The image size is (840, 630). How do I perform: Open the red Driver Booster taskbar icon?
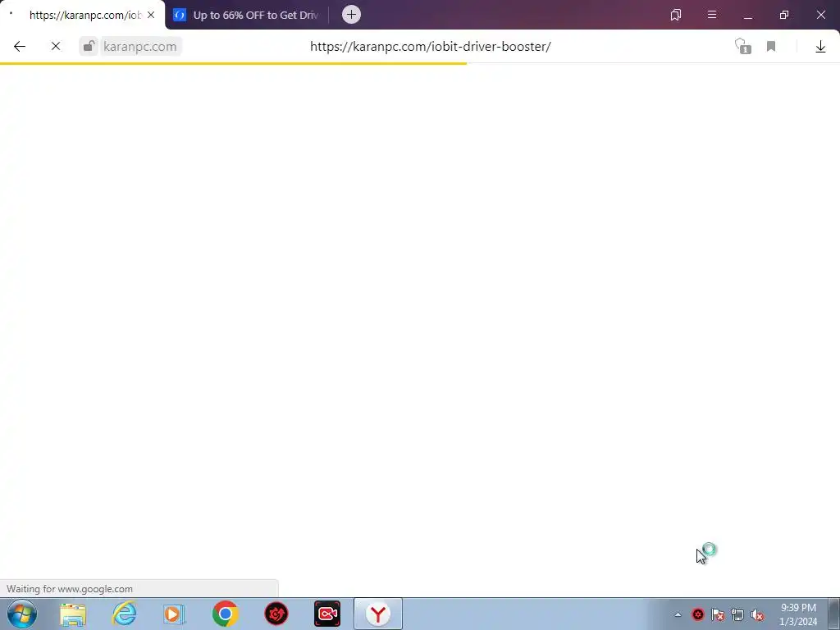pyautogui.click(x=276, y=614)
